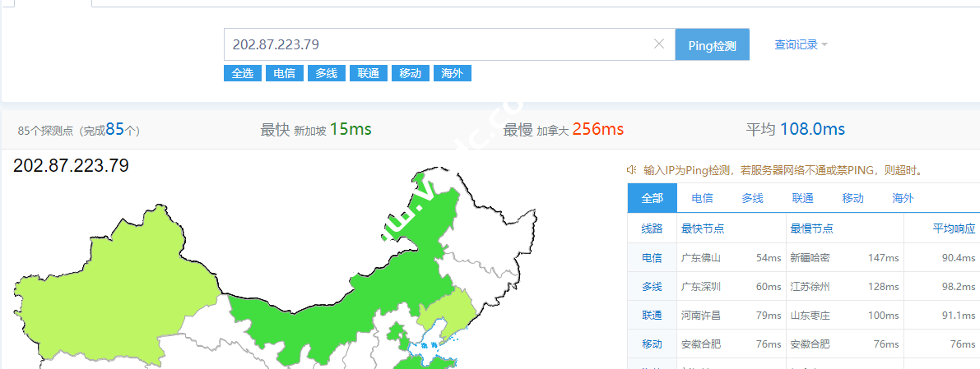Select the 多线 row label in table

pyautogui.click(x=652, y=286)
